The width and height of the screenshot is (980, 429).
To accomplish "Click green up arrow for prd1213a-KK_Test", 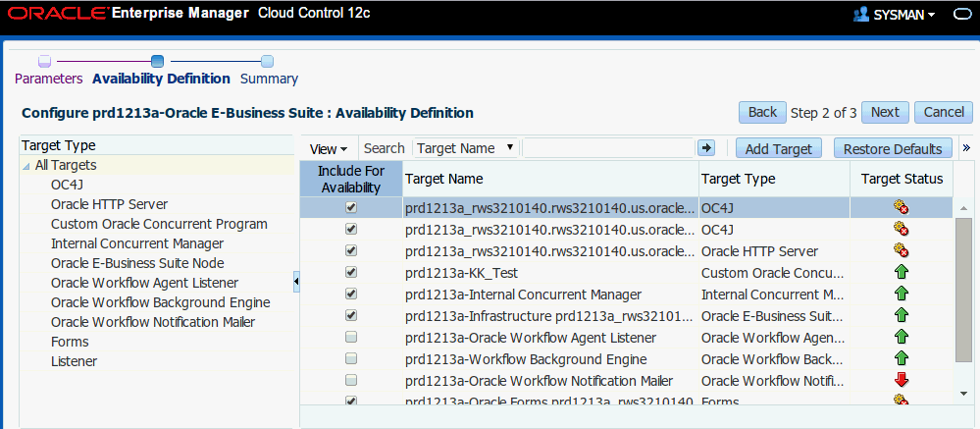I will (902, 272).
